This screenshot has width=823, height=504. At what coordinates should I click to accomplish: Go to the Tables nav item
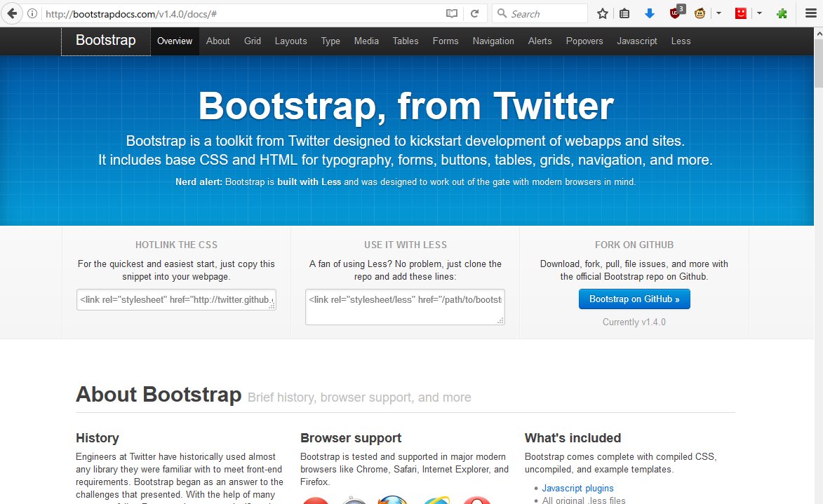tap(406, 41)
